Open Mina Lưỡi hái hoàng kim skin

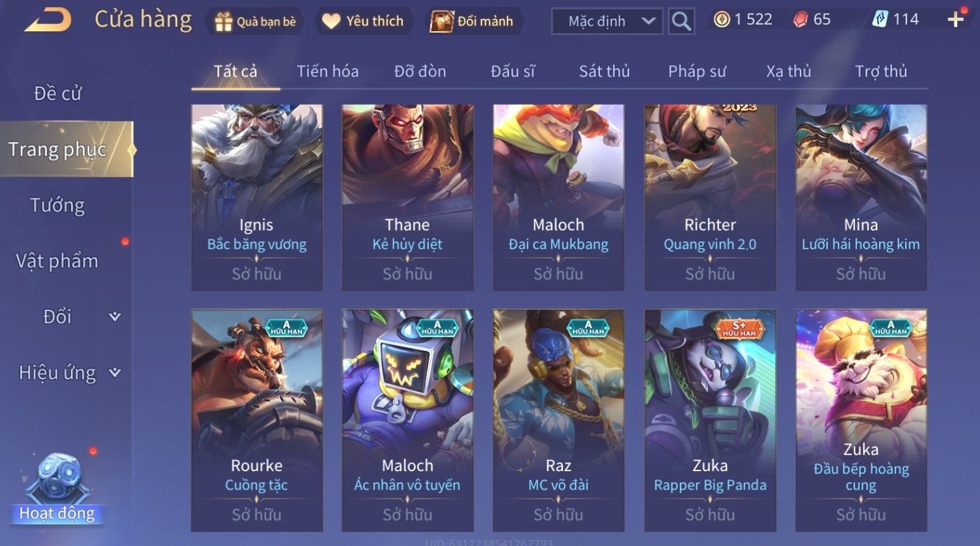pos(861,198)
